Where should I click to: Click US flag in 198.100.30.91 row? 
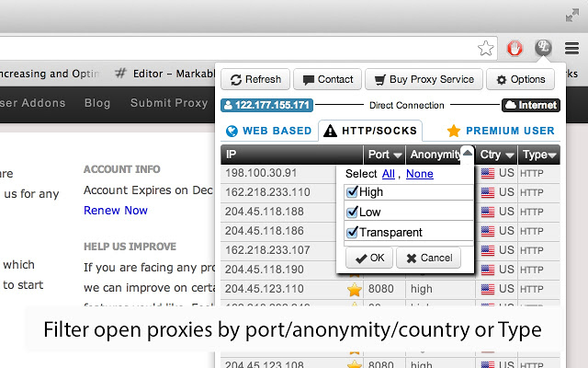(x=488, y=173)
